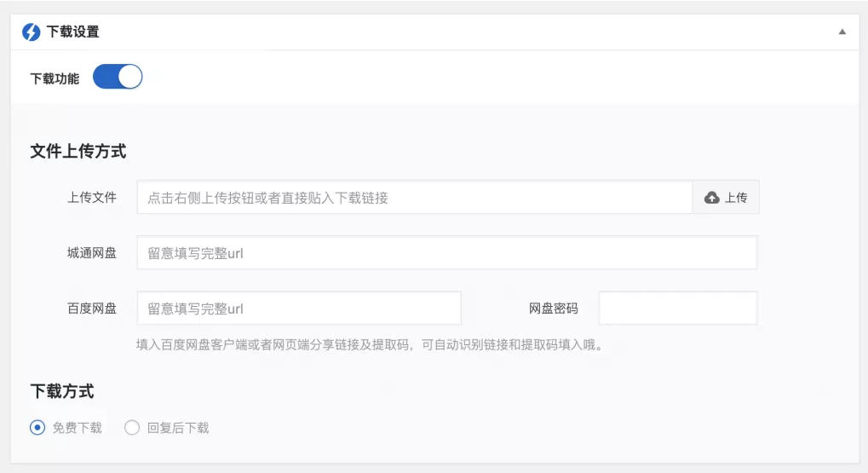Focus the 百度网盘 URL field

click(299, 308)
